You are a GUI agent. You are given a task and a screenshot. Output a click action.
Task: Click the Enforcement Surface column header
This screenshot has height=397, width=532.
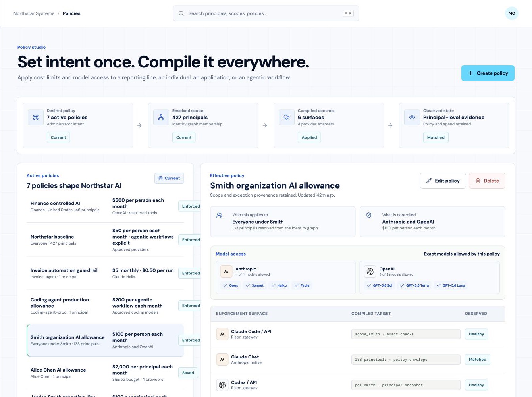(x=242, y=314)
